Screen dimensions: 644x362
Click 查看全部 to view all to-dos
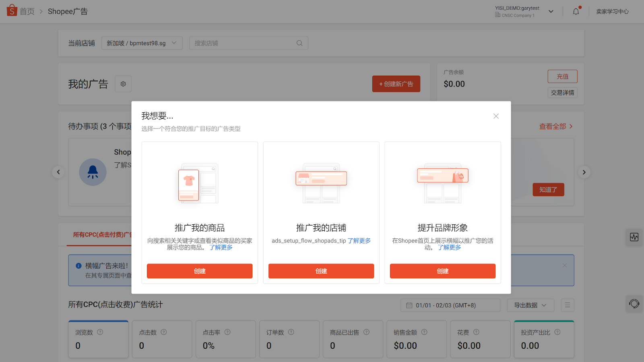coord(556,126)
